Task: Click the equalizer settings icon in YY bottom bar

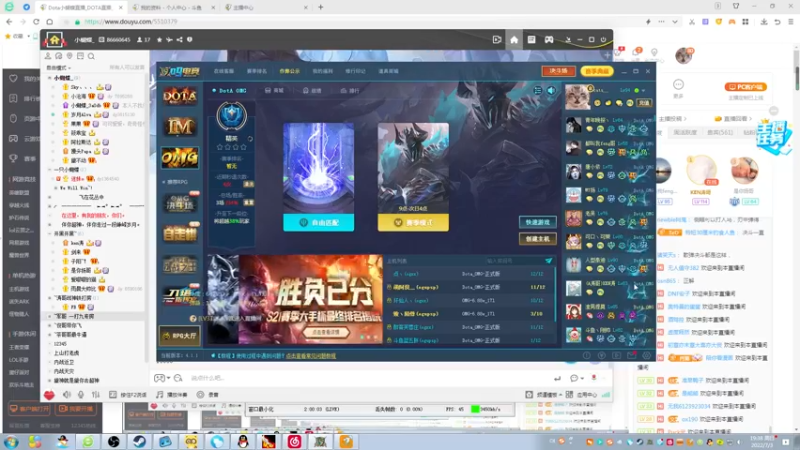Action: pyautogui.click(x=95, y=394)
